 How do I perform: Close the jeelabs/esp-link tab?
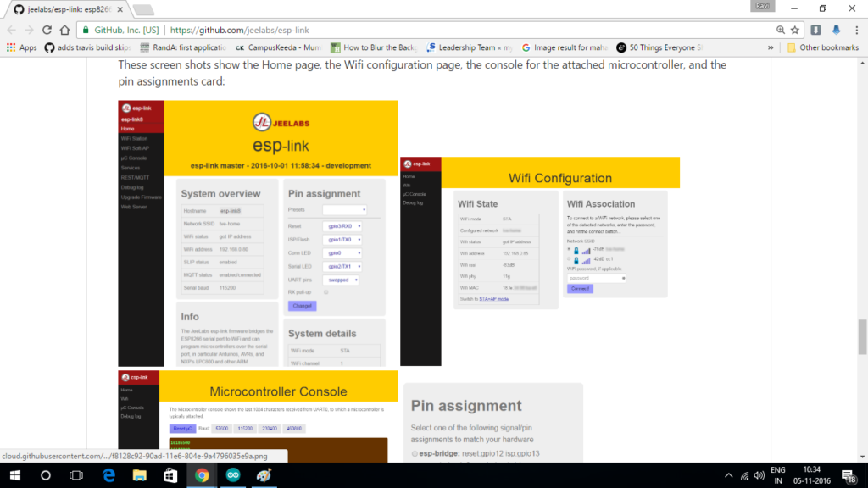click(x=120, y=9)
